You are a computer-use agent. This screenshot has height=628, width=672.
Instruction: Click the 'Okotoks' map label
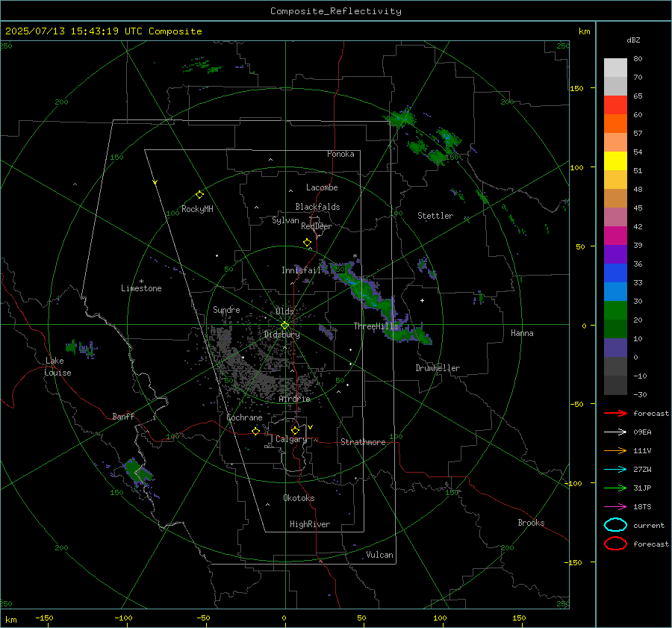pyautogui.click(x=299, y=498)
